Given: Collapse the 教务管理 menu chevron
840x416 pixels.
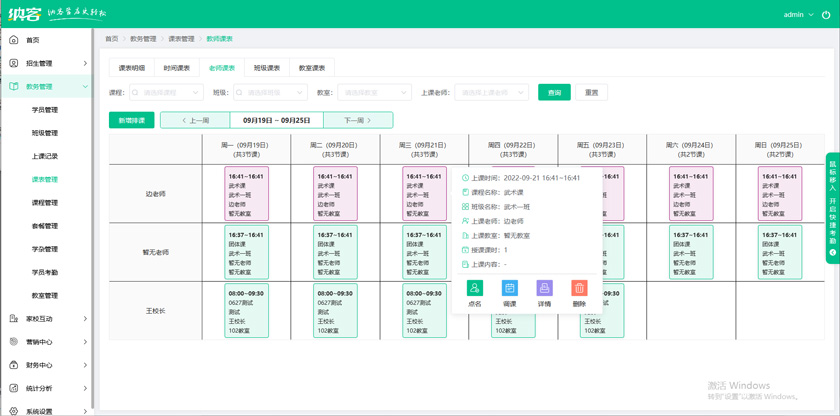Looking at the screenshot, I should tap(85, 86).
